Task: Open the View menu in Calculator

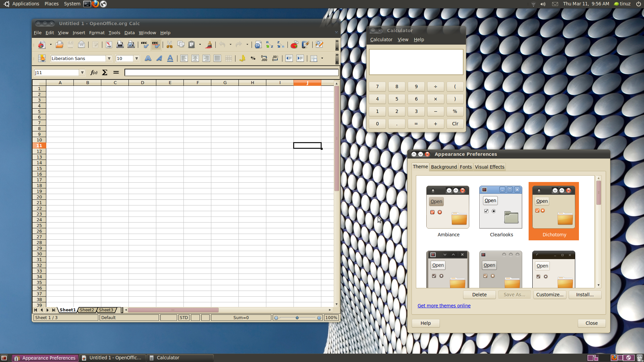Action: 403,40
